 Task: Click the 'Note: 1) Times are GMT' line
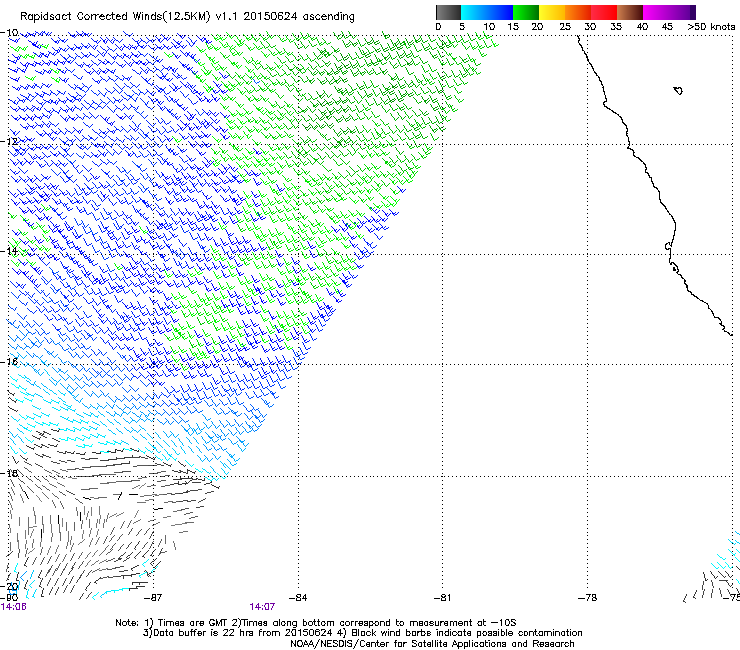pos(316,623)
